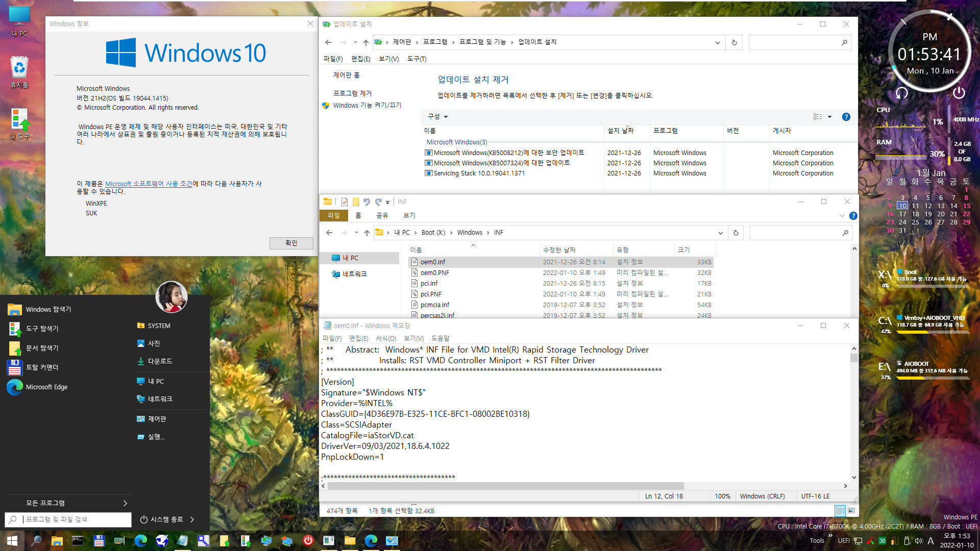Open recent locations dropdown in INF explorer
The width and height of the screenshot is (980, 551).
[356, 233]
